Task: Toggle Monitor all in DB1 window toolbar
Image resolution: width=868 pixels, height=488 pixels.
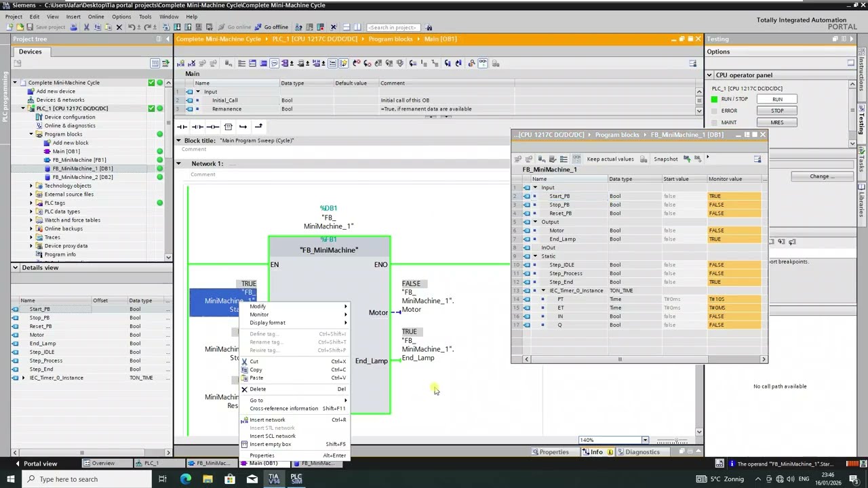Action: [576, 159]
